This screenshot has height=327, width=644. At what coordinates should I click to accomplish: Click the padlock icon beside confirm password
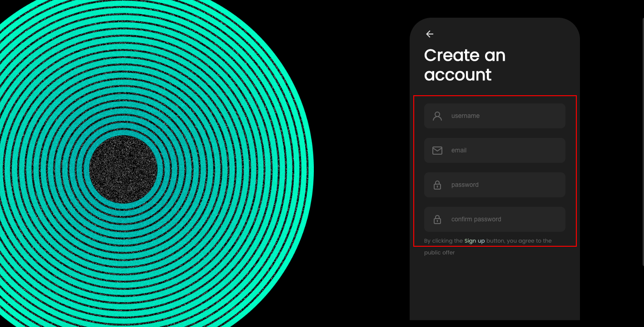[437, 220]
